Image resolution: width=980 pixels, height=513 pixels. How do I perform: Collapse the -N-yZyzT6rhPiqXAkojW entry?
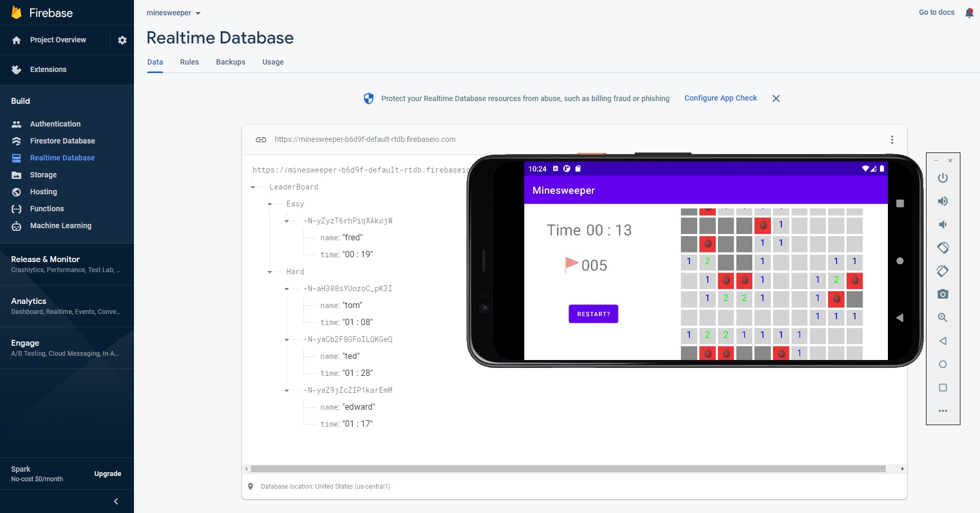(287, 221)
